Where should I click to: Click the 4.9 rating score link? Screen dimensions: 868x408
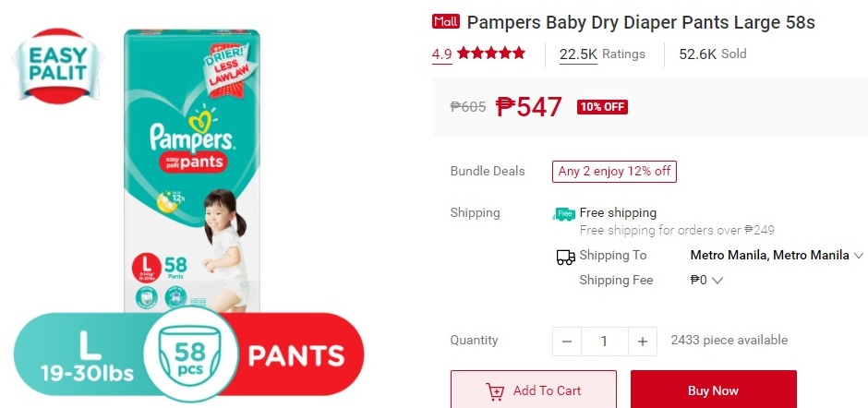click(x=441, y=54)
